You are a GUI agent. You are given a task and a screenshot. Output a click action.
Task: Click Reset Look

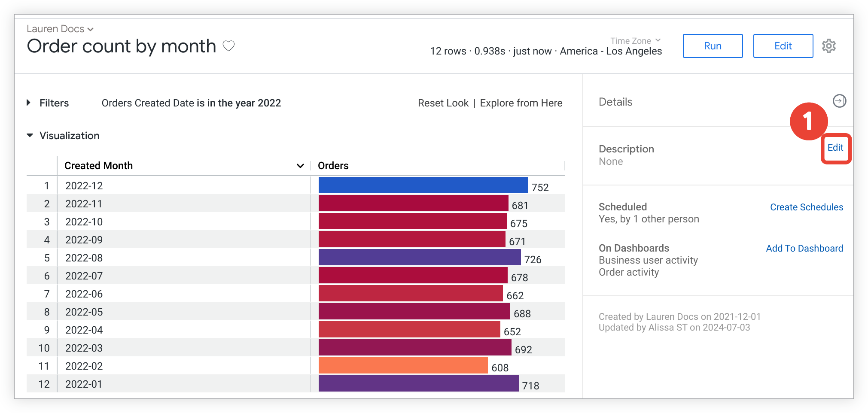(x=443, y=103)
